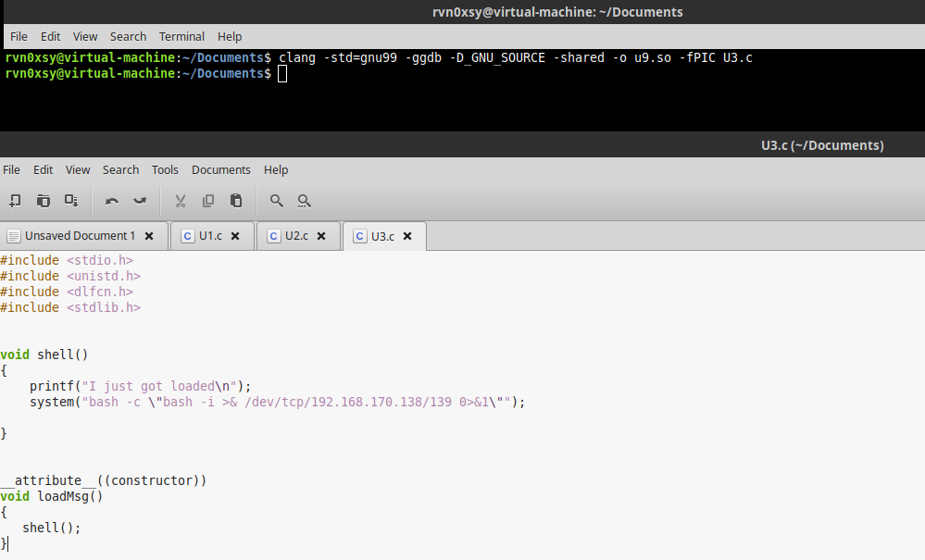Click the '__attribute__((constructor))' line

coord(103,480)
